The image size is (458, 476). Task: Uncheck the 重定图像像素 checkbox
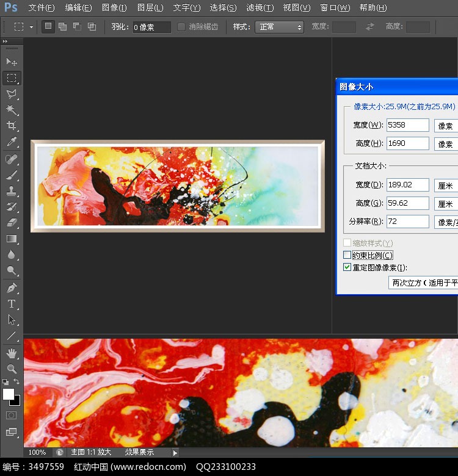tap(347, 267)
